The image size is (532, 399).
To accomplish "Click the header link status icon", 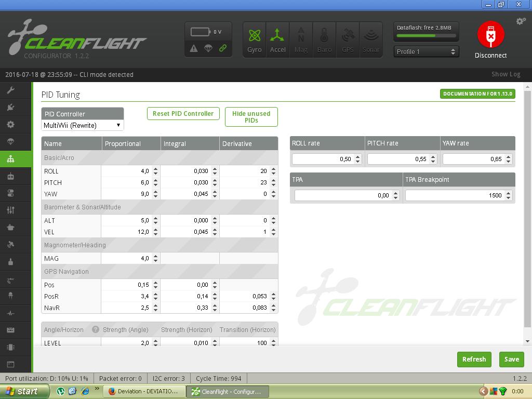I will point(223,48).
